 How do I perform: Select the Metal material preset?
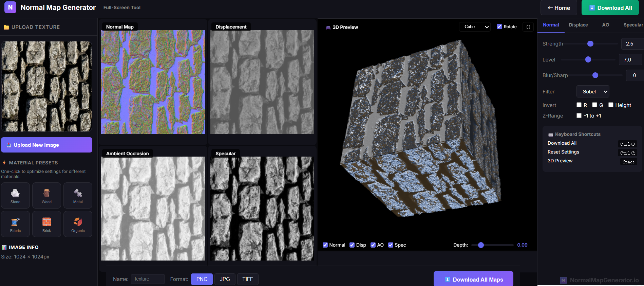(x=78, y=196)
